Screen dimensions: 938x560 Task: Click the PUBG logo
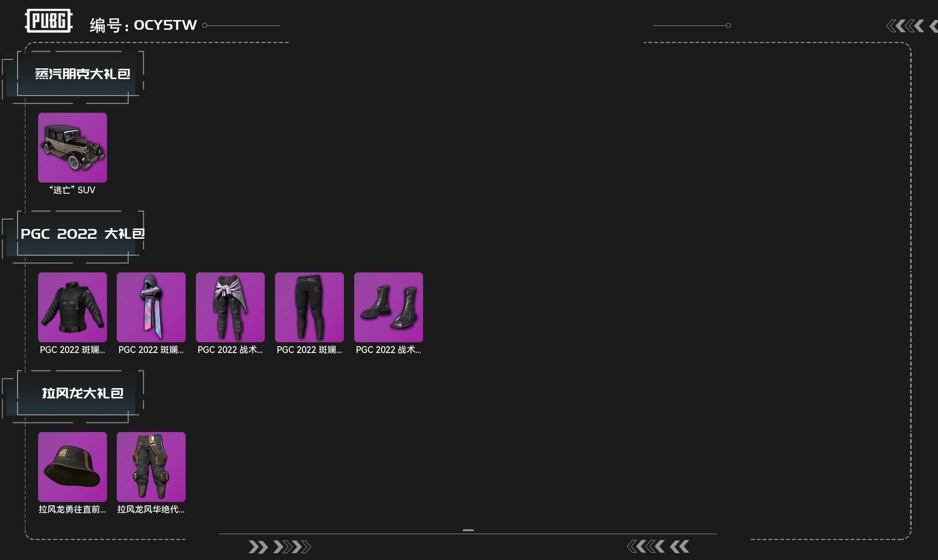(x=49, y=21)
